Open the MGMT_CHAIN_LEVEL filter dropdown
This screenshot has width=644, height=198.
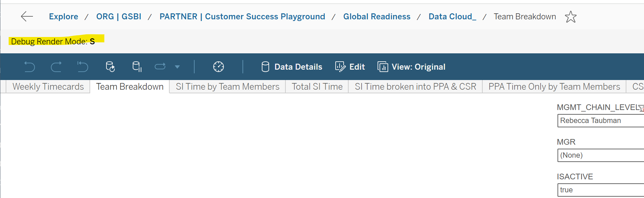(600, 121)
